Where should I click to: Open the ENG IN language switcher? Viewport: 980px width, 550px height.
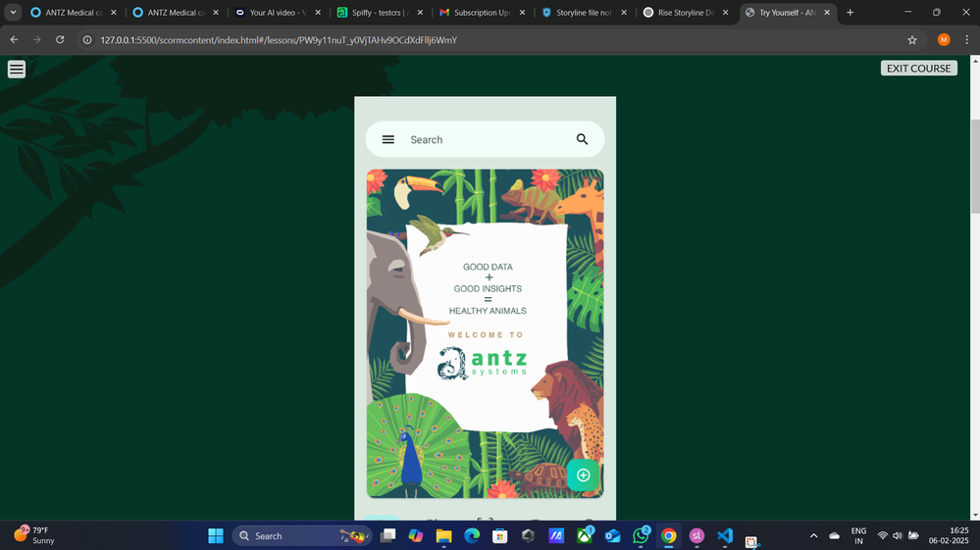click(858, 535)
